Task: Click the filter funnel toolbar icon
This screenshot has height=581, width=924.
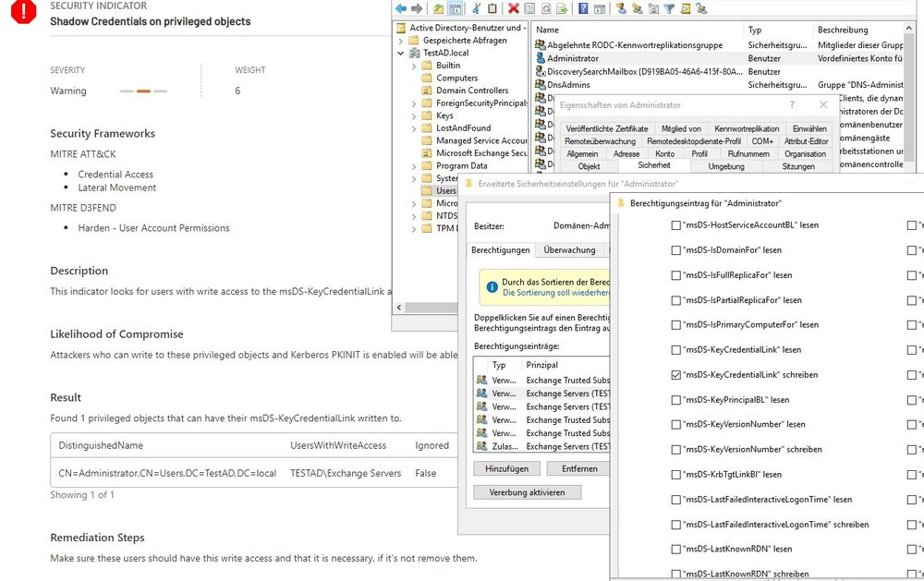Action: click(x=669, y=8)
